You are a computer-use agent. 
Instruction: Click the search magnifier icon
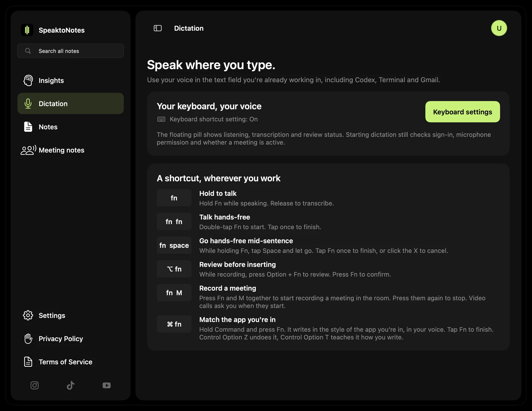point(28,51)
